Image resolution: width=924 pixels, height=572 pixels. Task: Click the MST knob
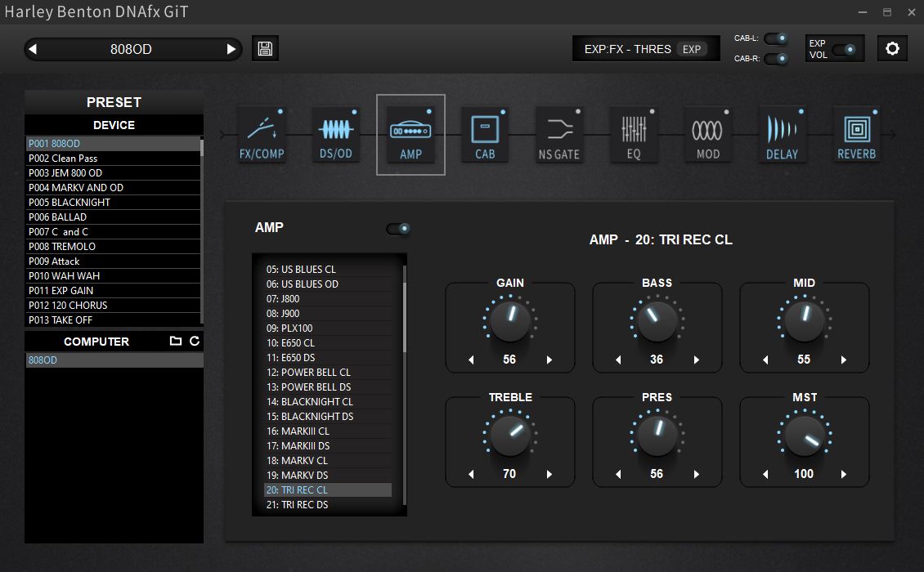coord(805,436)
